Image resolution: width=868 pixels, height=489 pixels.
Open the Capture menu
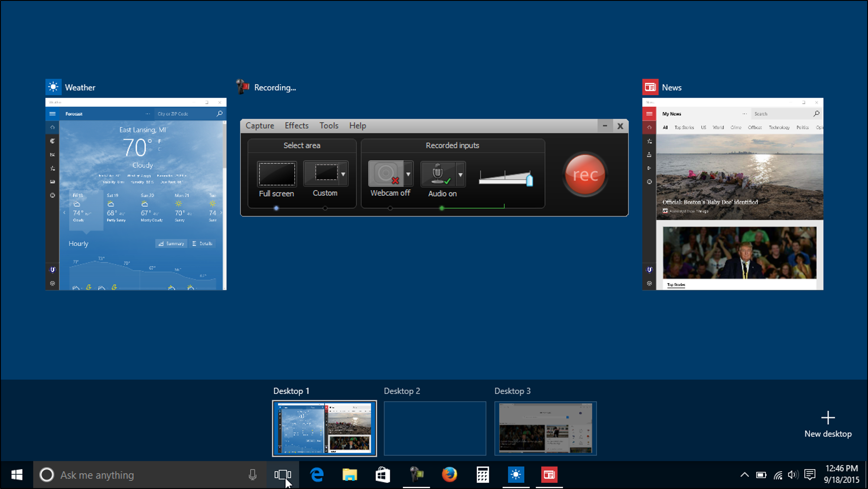coord(260,126)
